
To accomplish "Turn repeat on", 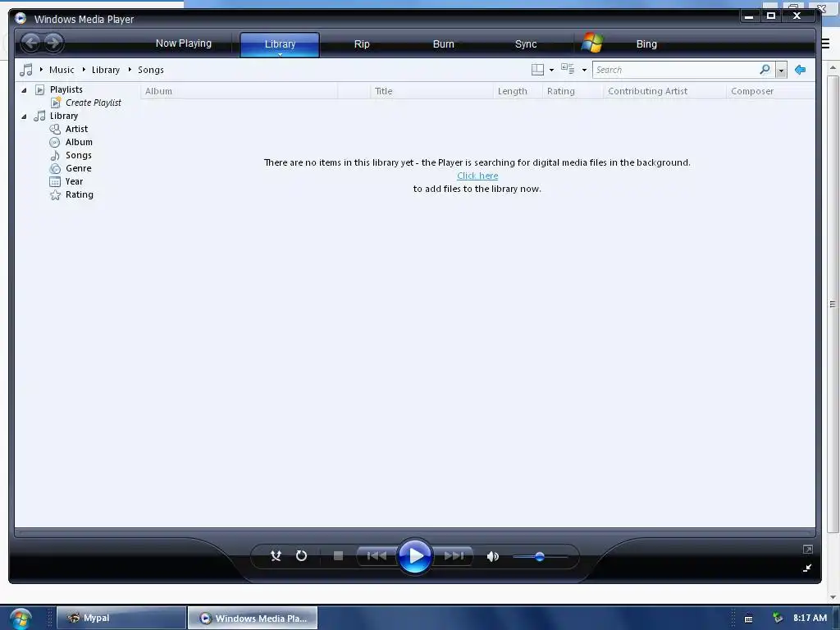I will point(302,556).
